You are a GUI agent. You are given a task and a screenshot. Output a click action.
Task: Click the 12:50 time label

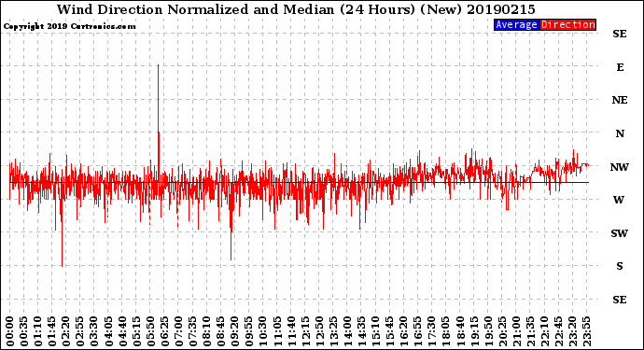(319, 331)
